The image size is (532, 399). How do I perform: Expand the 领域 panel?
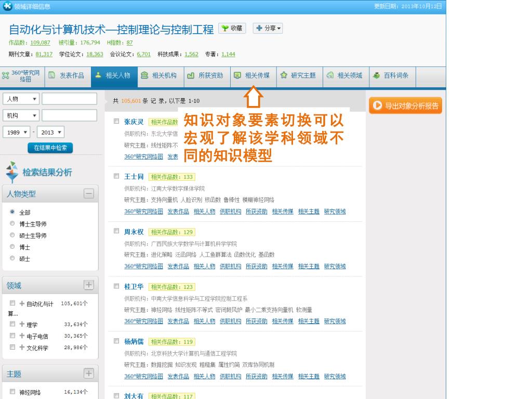click(89, 285)
